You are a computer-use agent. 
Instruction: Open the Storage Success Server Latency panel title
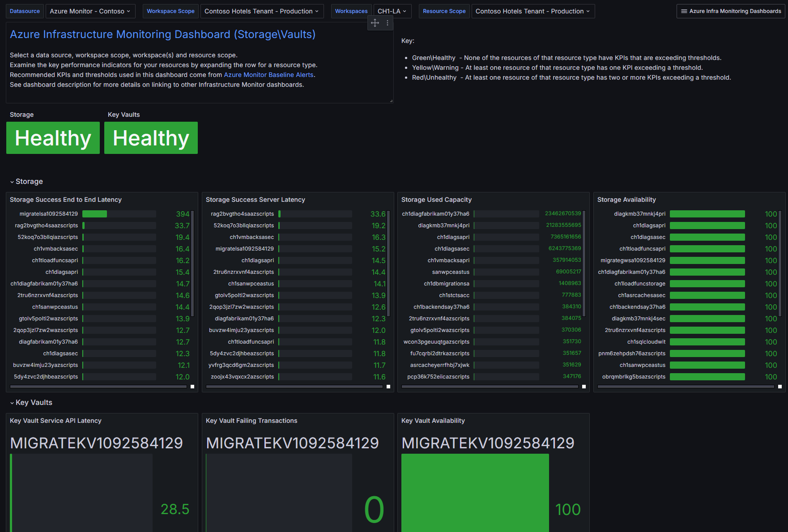[x=256, y=200]
